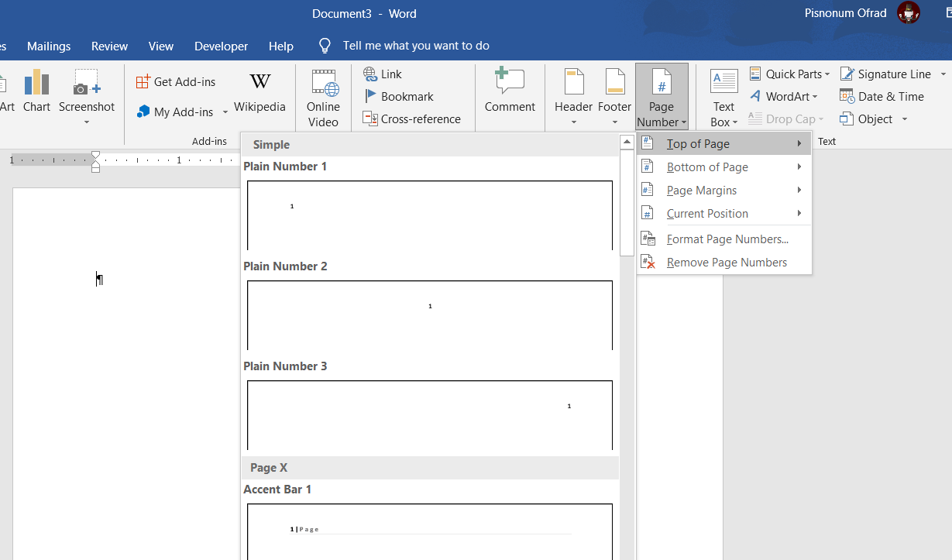Click the Chart icon in ribbon
This screenshot has width=952, height=560.
click(36, 91)
